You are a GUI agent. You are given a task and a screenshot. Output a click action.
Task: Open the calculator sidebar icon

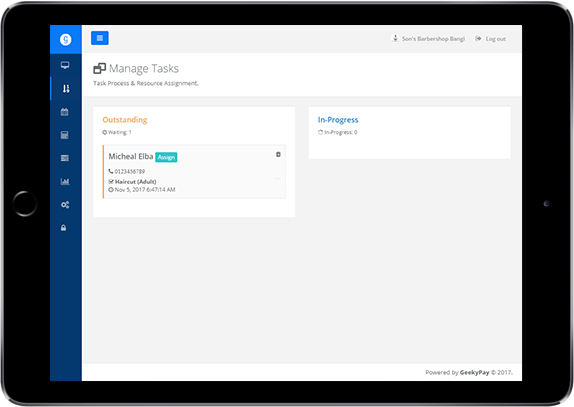click(x=64, y=135)
